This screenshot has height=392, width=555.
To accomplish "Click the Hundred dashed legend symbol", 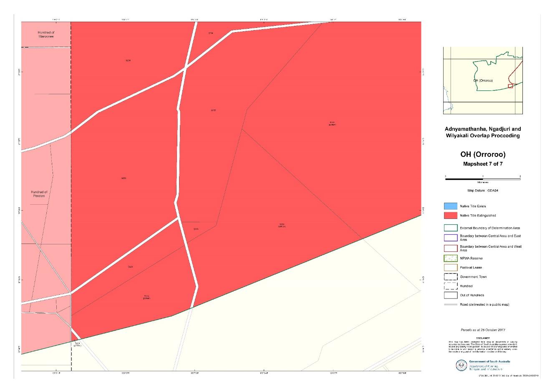I will tap(451, 286).
